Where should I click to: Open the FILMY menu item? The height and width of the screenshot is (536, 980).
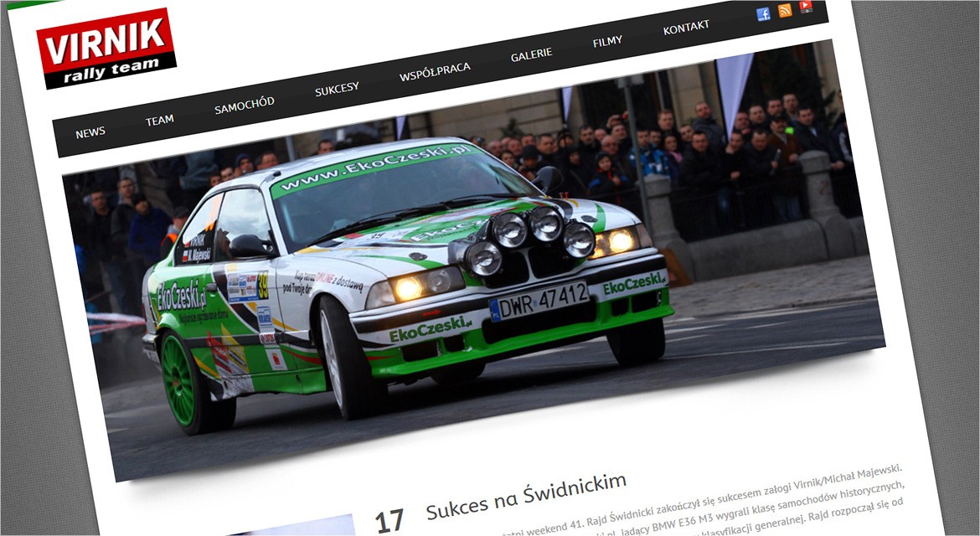click(x=607, y=42)
